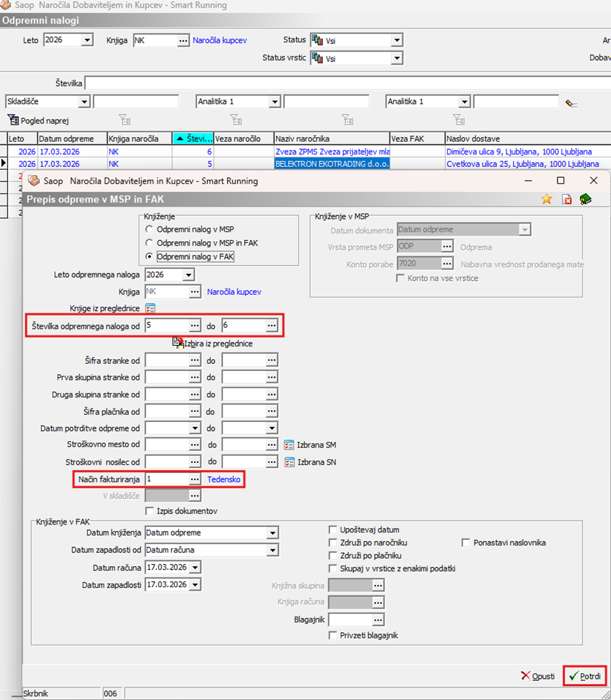Enable Skupaj v vrstice z enakimi podatki
The height and width of the screenshot is (700, 611).
(333, 568)
